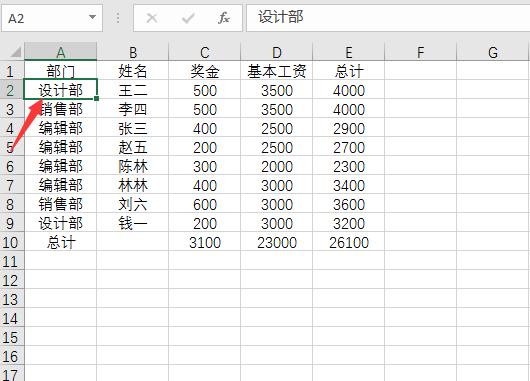
Task: Click bonus total cell 3100
Action: coord(204,242)
